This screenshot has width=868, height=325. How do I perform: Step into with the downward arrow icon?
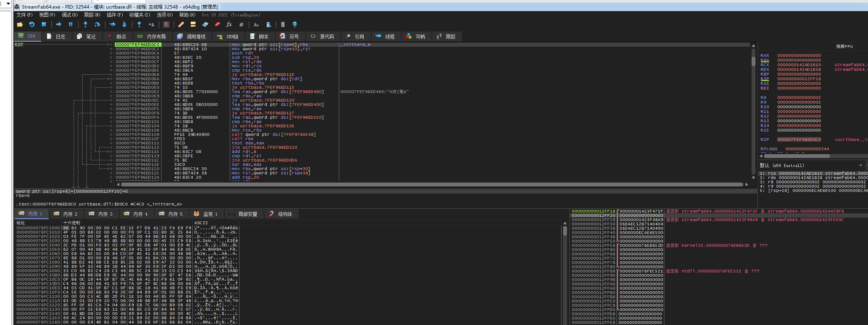(x=85, y=25)
